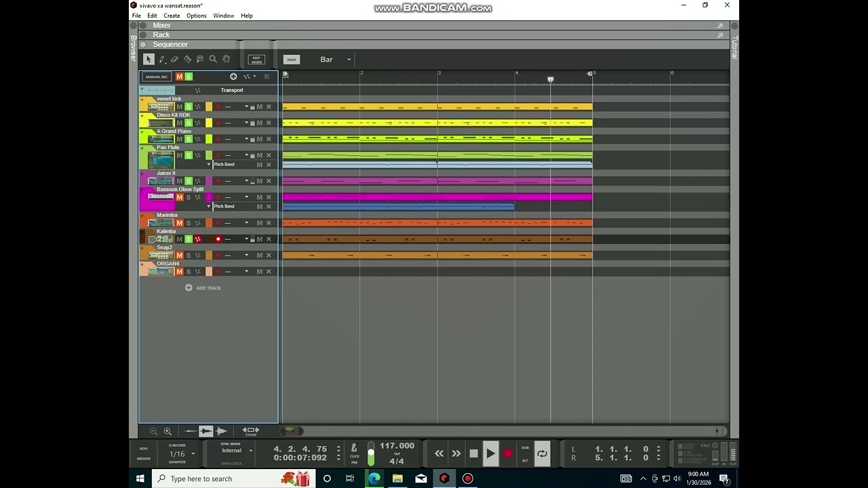868x488 pixels.
Task: Open Marimba lane dropdown arrow
Action: click(247, 223)
